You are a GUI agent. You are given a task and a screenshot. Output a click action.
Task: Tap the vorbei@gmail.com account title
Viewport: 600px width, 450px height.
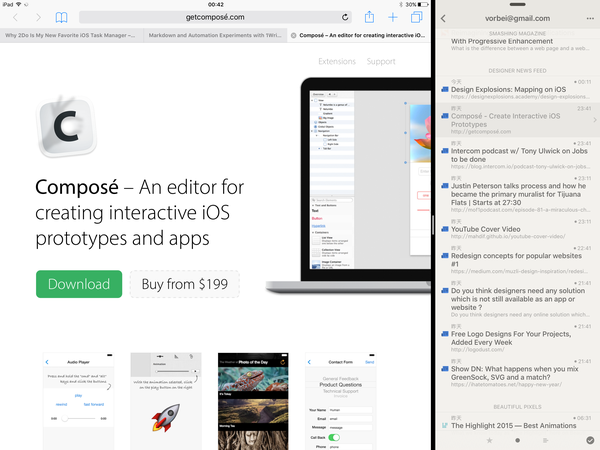click(517, 18)
